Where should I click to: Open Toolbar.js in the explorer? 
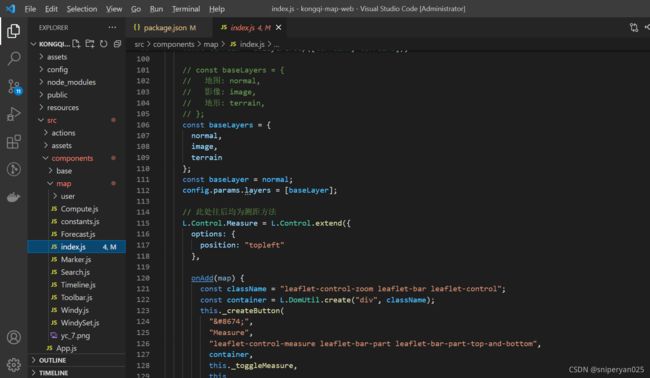click(x=76, y=297)
